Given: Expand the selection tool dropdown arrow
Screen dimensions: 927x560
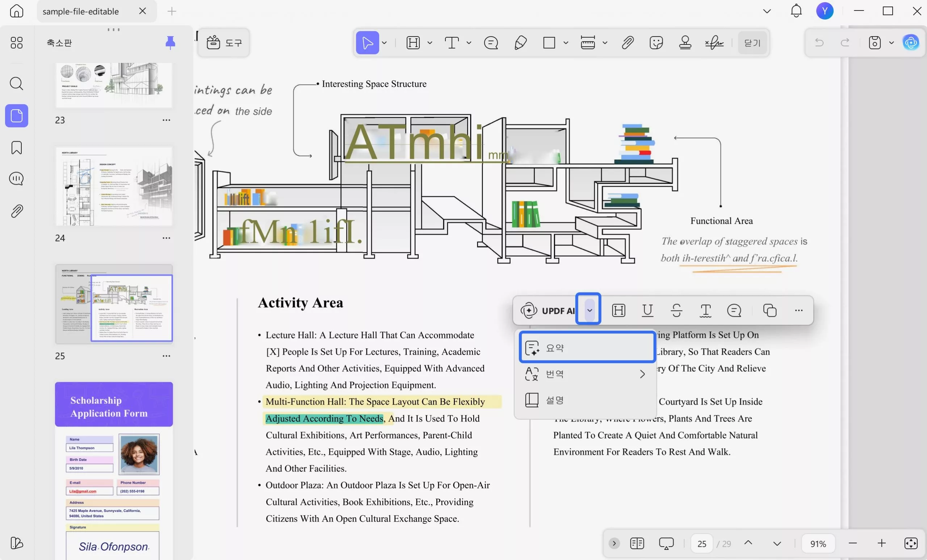Looking at the screenshot, I should click(x=384, y=42).
